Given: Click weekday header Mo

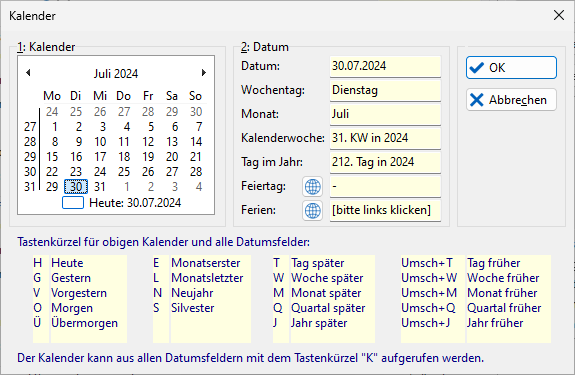Looking at the screenshot, I should click(x=52, y=96).
